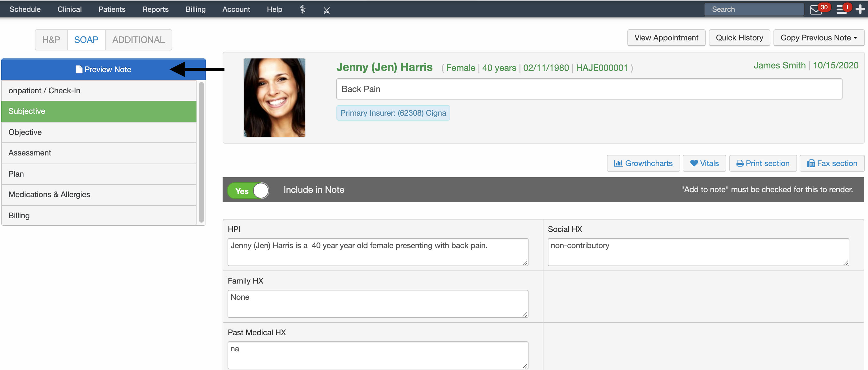Select the Plan section

point(99,174)
